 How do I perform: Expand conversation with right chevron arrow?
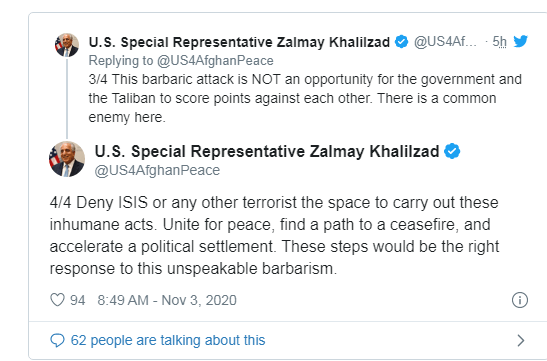520,340
